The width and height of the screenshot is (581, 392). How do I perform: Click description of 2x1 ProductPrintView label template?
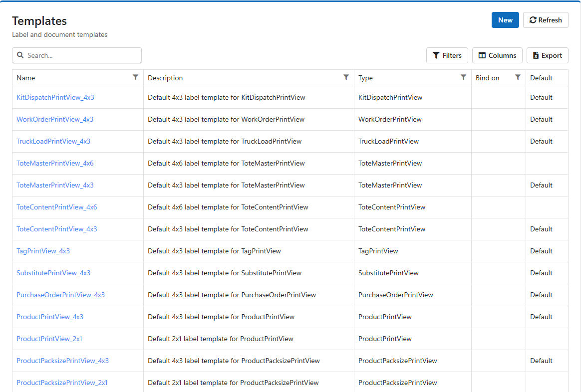click(x=221, y=339)
